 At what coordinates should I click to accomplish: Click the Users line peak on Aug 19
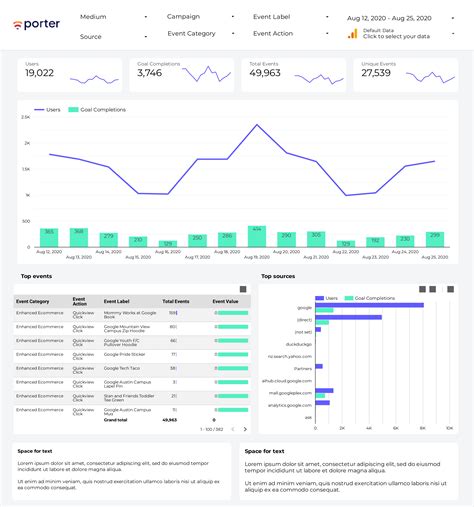coord(257,125)
